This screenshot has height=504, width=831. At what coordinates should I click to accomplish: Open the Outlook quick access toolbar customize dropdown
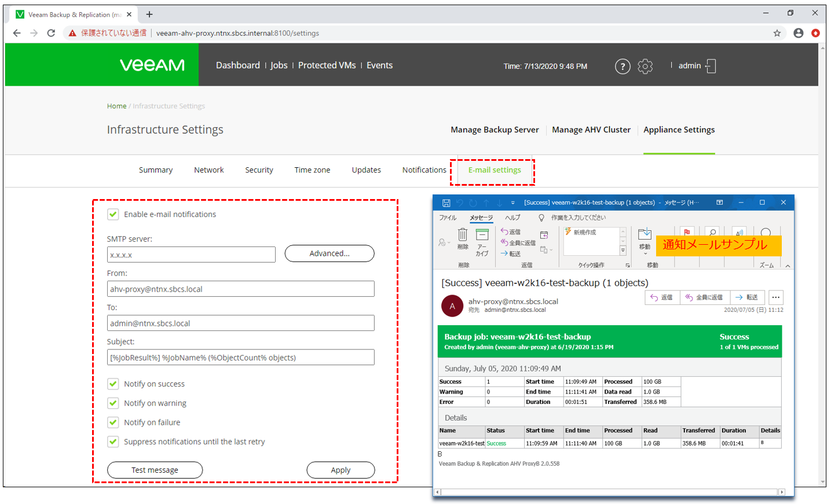pos(512,203)
